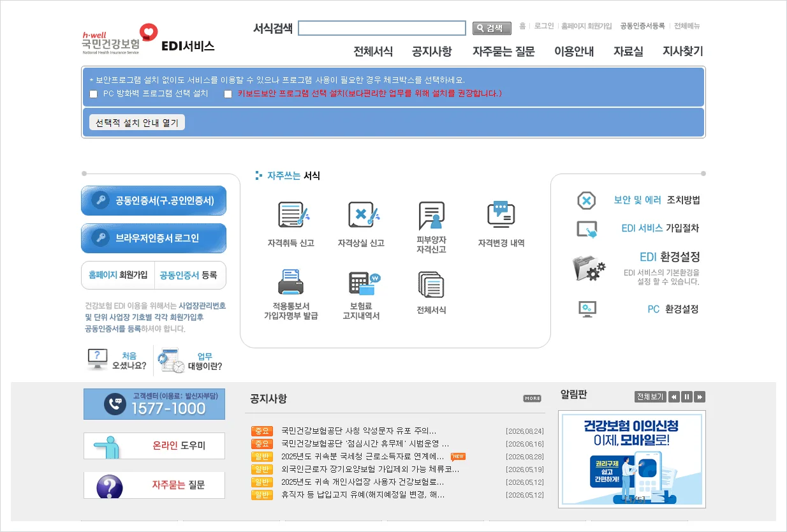Open notice 국민건강보험공단 사칭 악성문자 유포 주의
Viewport: 787px width, 532px height.
point(359,431)
